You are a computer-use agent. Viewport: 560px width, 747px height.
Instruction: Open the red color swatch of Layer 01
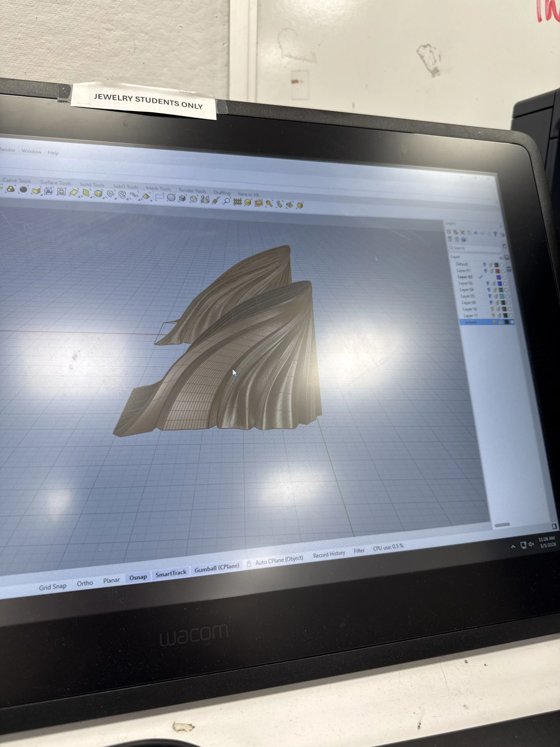click(498, 271)
